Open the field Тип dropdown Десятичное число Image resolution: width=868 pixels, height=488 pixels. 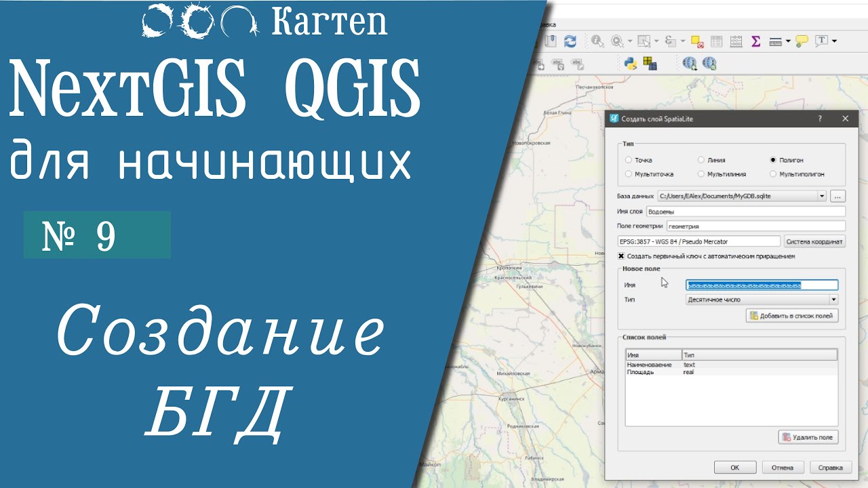(762, 300)
